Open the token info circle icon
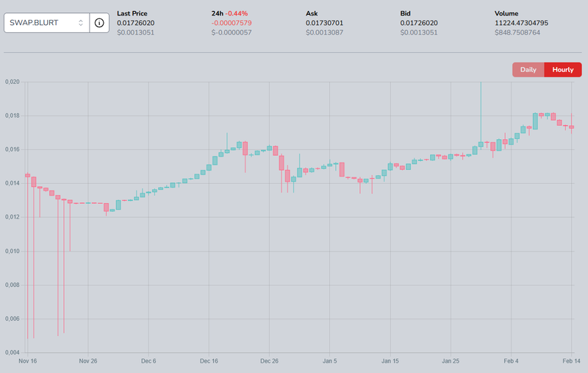 [x=99, y=23]
